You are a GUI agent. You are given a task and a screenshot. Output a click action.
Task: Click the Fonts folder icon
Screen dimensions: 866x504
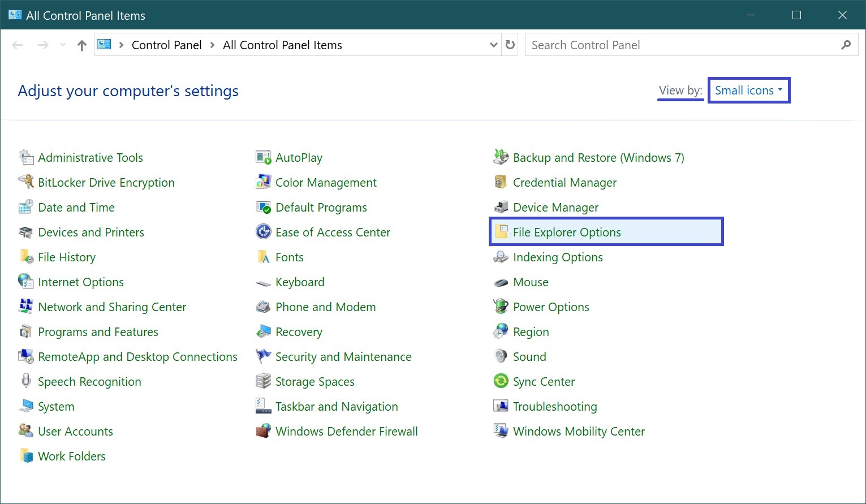[x=264, y=257]
